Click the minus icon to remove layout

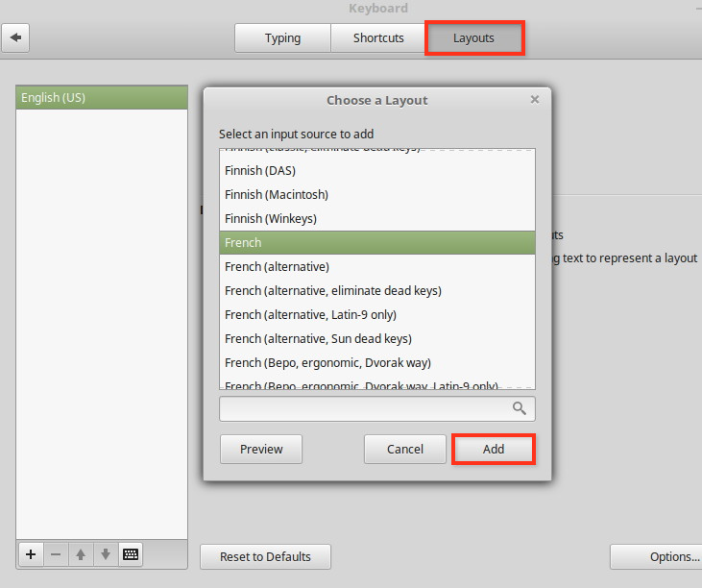click(x=56, y=554)
